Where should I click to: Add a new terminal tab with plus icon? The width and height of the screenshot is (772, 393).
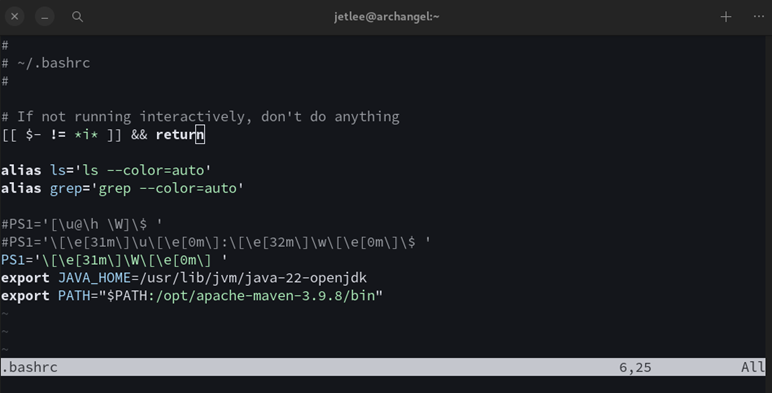[726, 17]
